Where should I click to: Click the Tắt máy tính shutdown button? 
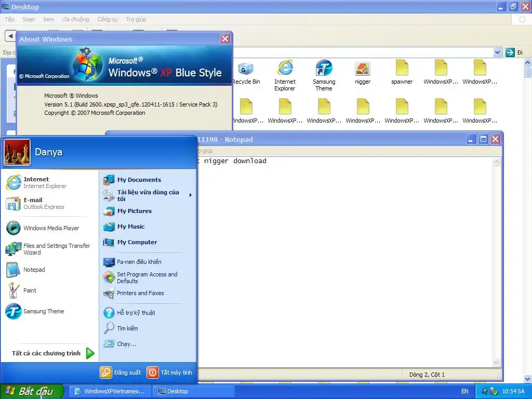(x=169, y=373)
